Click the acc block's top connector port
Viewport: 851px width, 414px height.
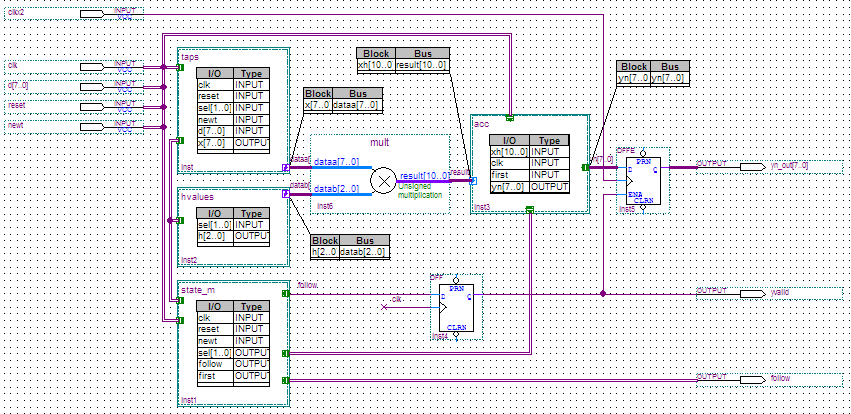click(x=510, y=117)
